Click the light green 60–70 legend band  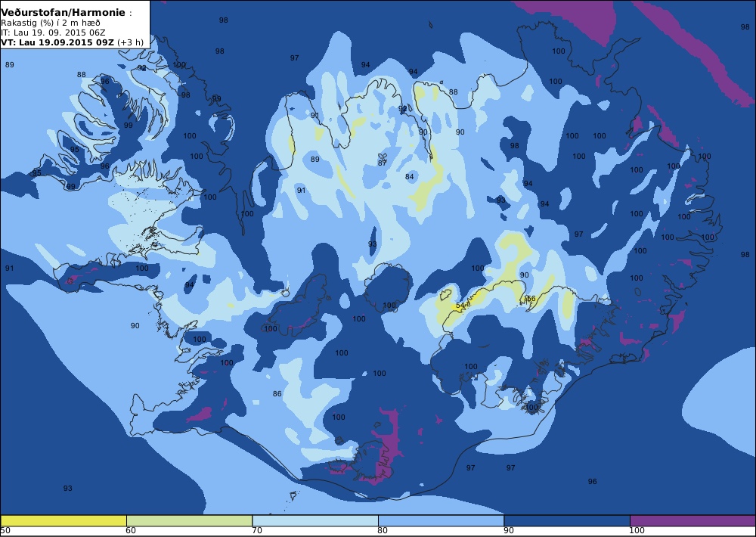[x=189, y=520]
